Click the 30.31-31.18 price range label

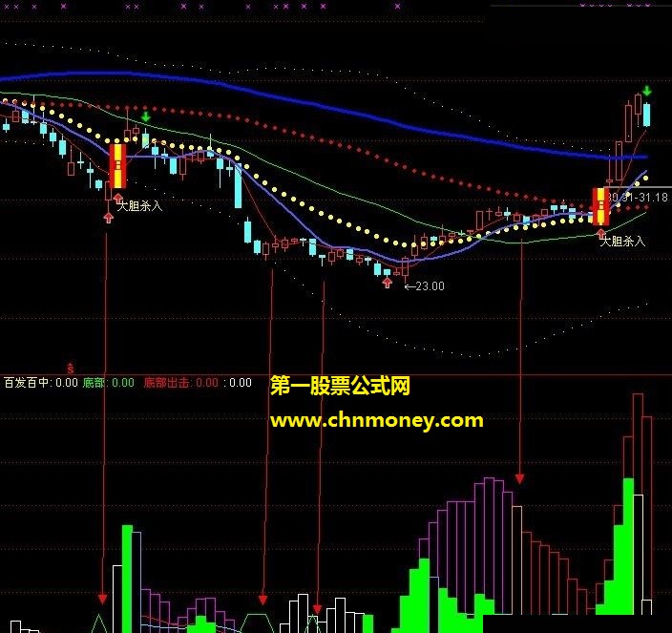[639, 197]
